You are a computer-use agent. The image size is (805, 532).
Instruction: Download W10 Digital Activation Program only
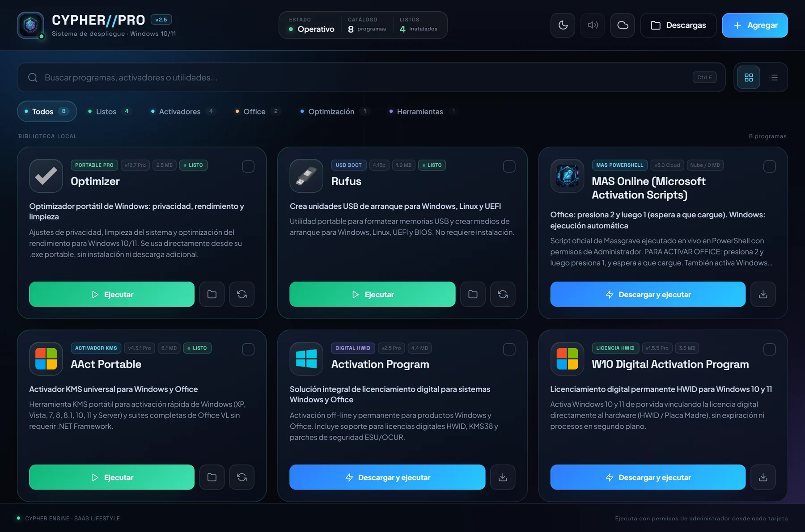[x=763, y=477]
